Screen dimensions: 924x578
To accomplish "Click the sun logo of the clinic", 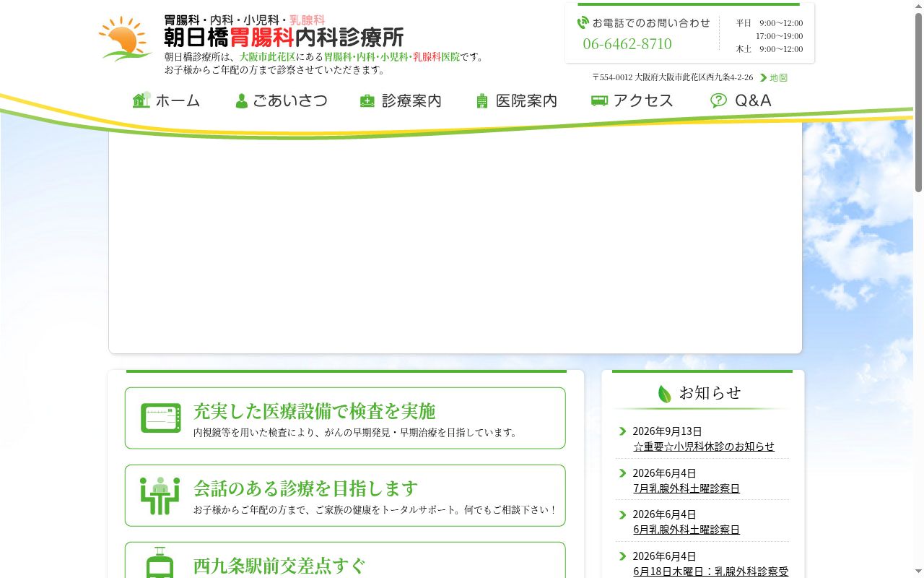I will [x=126, y=38].
